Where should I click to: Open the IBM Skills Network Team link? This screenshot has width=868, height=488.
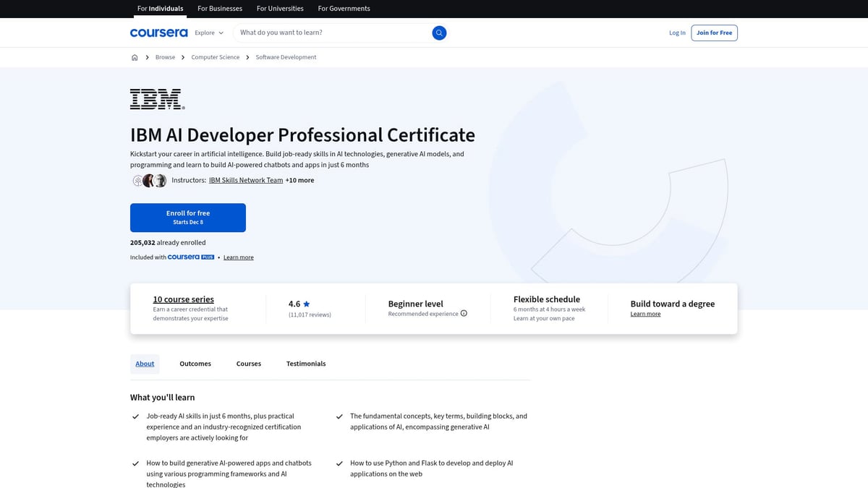click(246, 181)
